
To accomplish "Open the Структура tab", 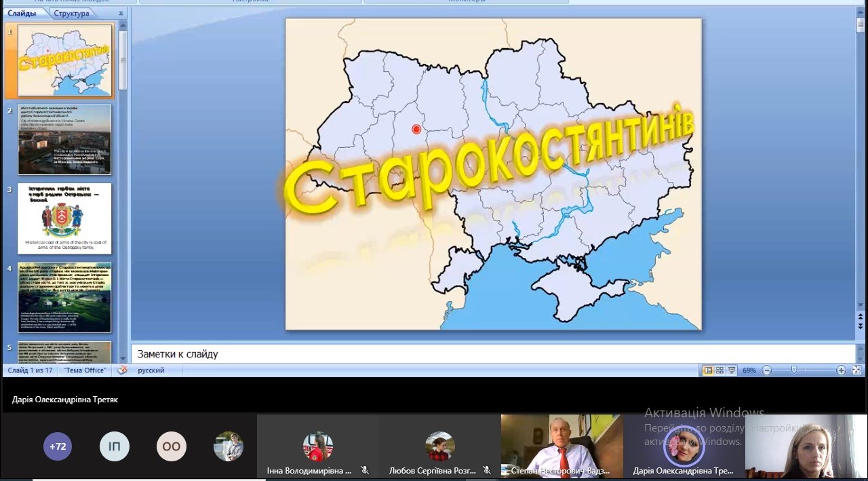I will pyautogui.click(x=71, y=14).
